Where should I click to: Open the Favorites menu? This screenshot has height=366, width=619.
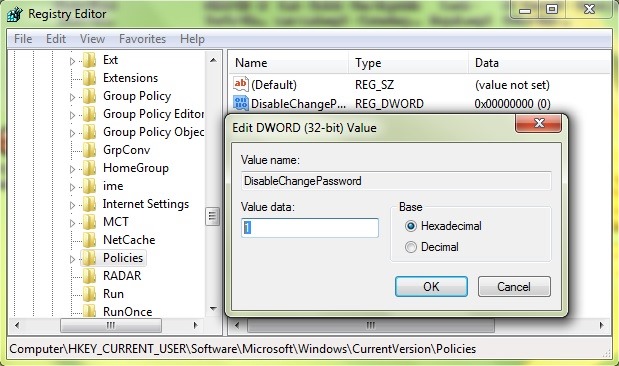pos(142,39)
